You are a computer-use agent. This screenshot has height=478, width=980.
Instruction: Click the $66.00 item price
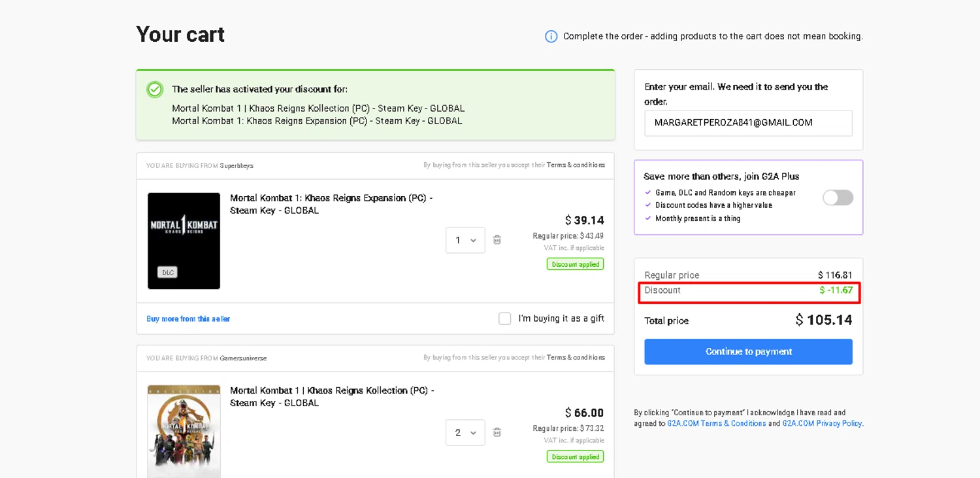585,413
